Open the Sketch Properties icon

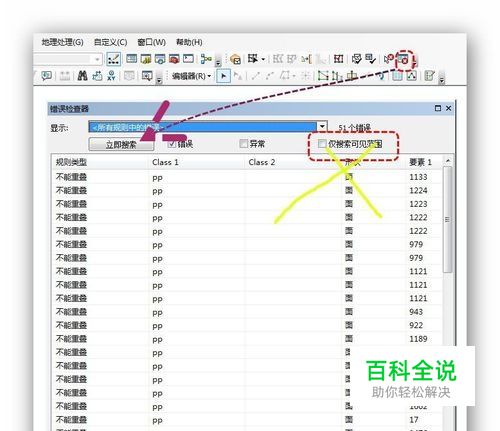(x=412, y=76)
